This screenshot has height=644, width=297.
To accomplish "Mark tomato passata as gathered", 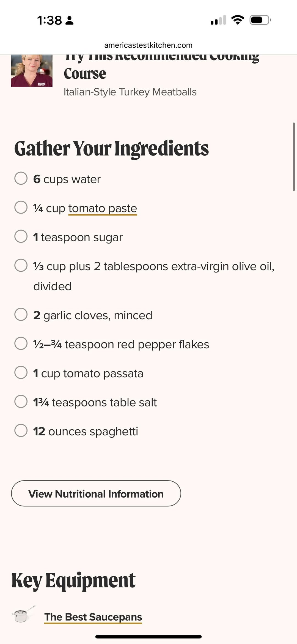I will 21,372.
